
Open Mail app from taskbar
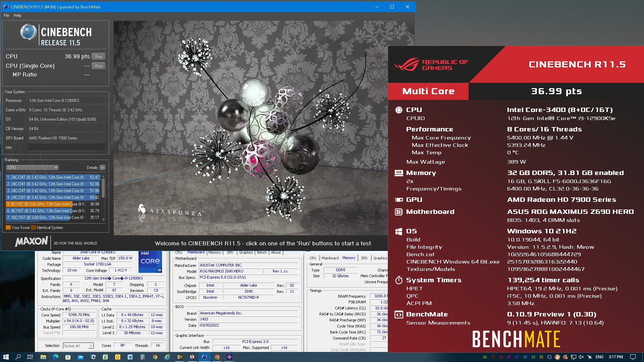click(80, 357)
